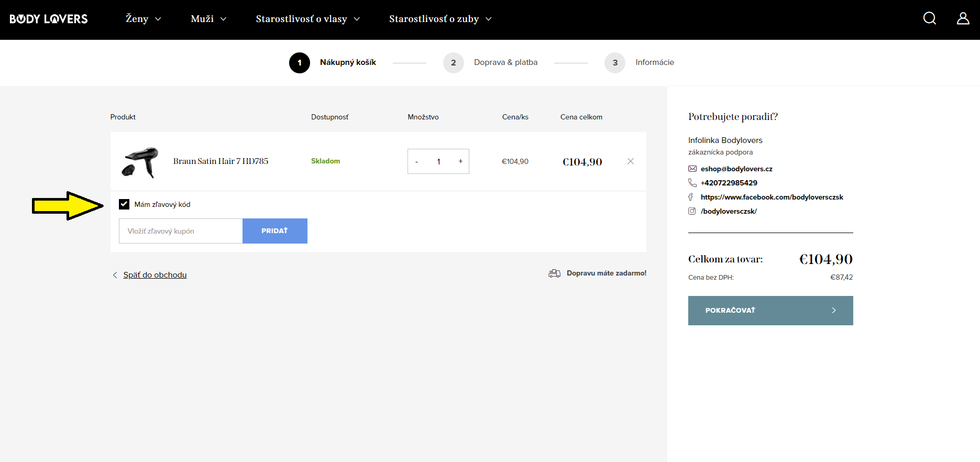Click the PRIDAŤ coupon button

(275, 231)
